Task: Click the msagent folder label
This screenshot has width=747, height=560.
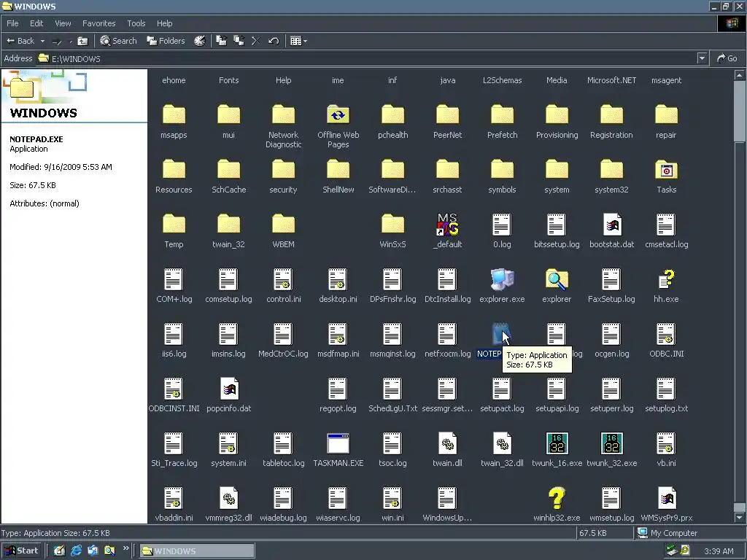Action: tap(666, 80)
